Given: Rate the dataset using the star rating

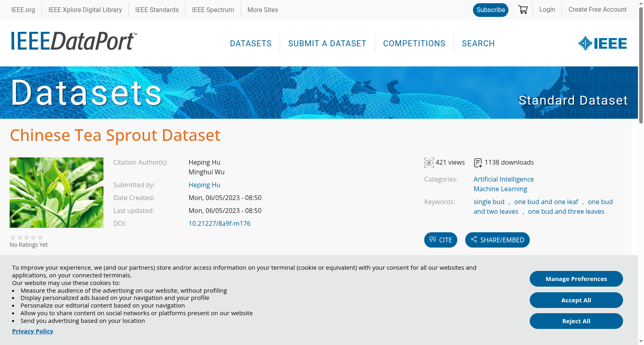Looking at the screenshot, I should click(27, 238).
